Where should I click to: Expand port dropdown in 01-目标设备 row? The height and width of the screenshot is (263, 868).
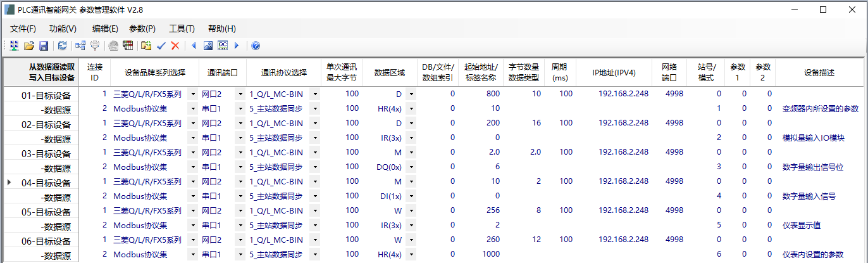(x=240, y=94)
